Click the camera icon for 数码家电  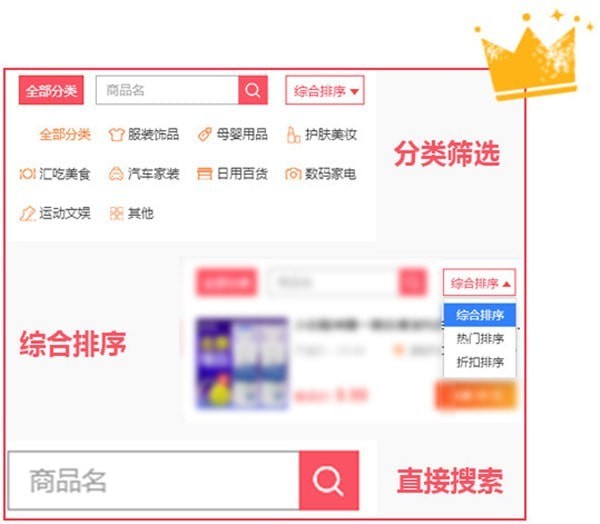point(293,174)
